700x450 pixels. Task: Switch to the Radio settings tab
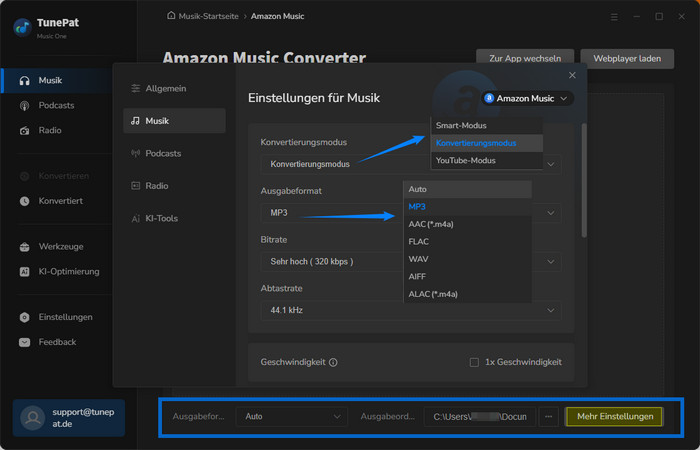click(x=174, y=186)
